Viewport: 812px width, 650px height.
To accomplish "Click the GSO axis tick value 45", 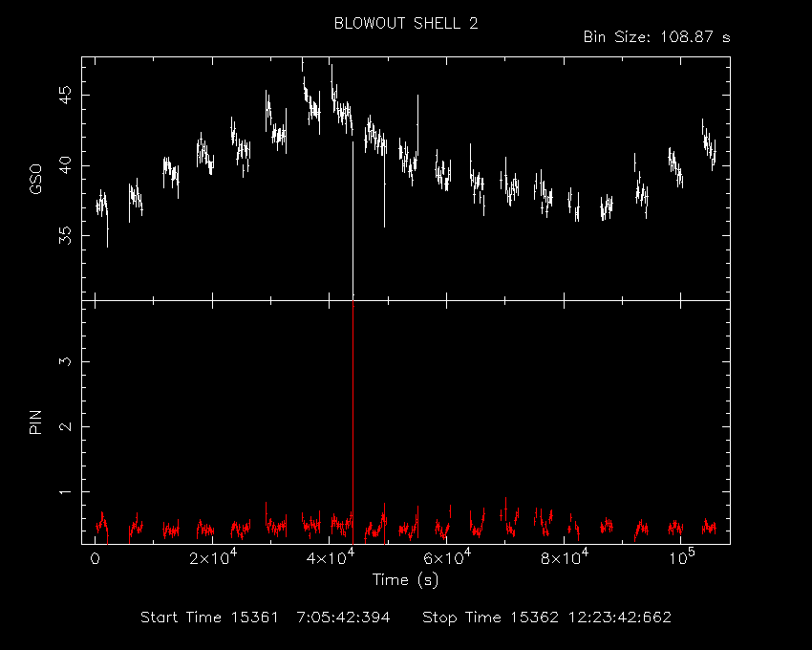I will tap(65, 96).
